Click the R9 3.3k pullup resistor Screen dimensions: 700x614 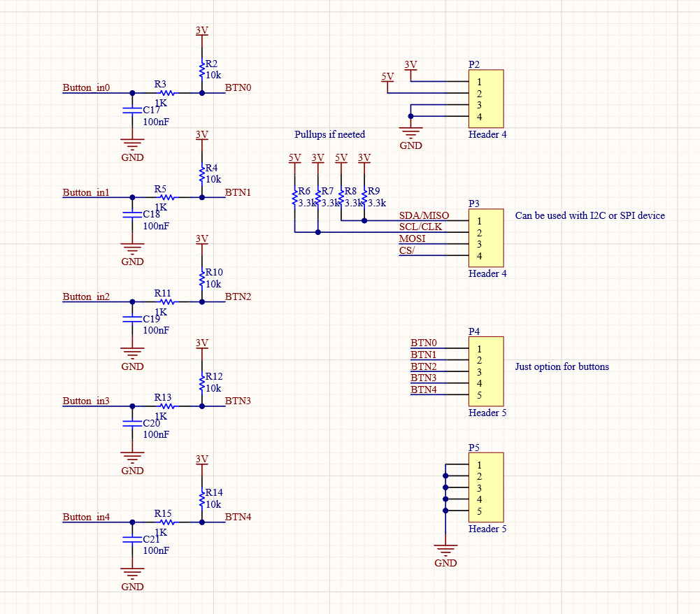(x=364, y=197)
